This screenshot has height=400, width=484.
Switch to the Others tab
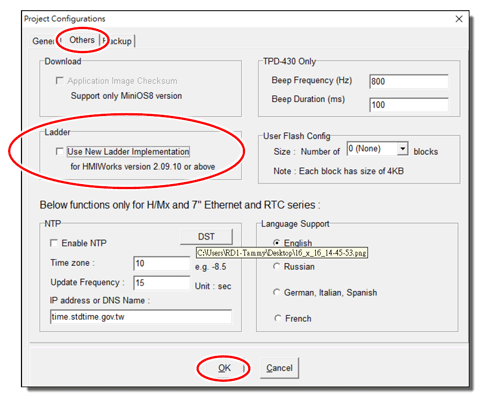[82, 40]
